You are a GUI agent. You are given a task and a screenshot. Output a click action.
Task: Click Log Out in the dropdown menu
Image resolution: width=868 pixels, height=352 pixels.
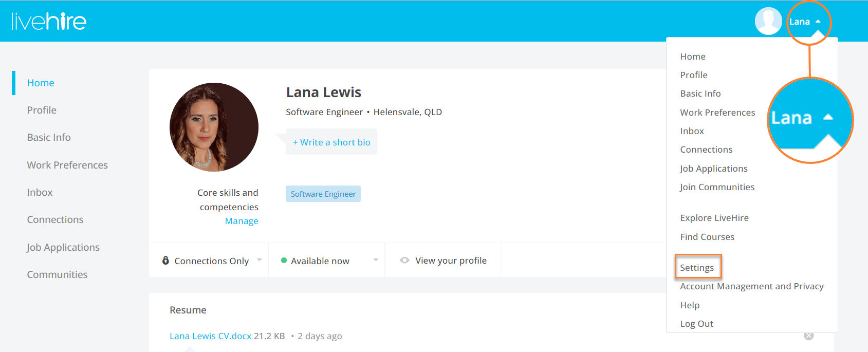(696, 324)
